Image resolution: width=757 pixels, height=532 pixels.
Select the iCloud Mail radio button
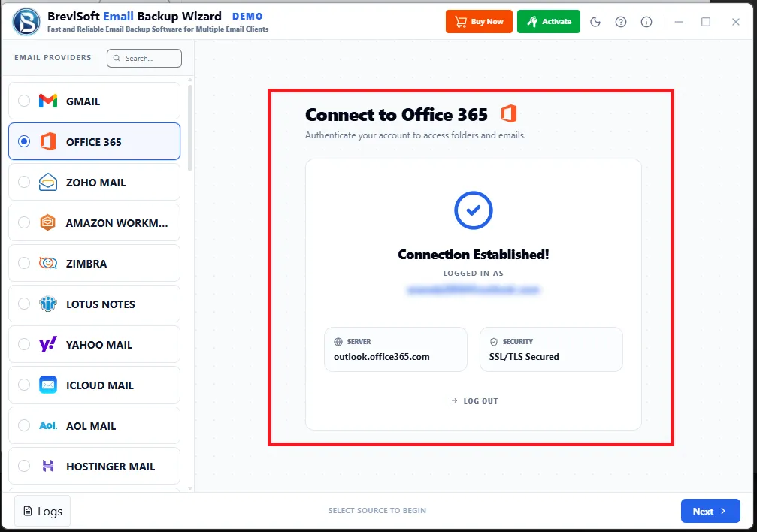tap(23, 385)
